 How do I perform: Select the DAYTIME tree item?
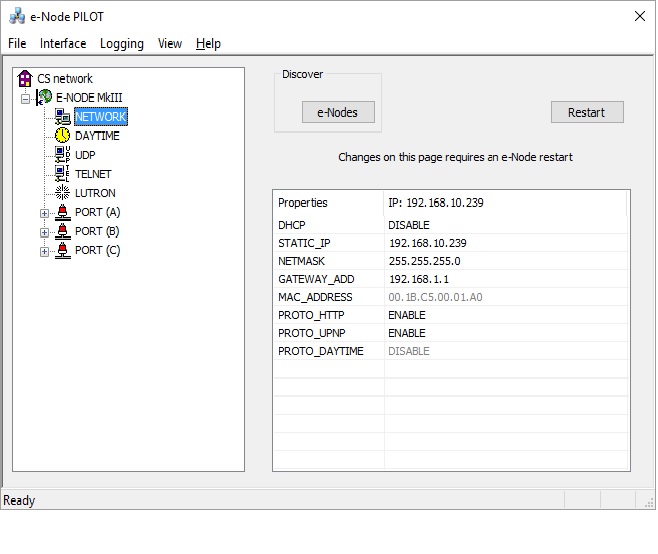[x=97, y=136]
